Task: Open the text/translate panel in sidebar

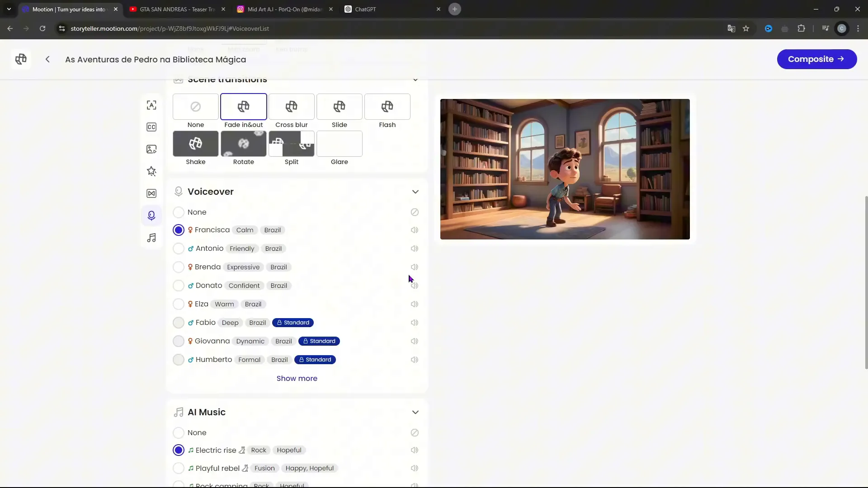Action: [151, 105]
